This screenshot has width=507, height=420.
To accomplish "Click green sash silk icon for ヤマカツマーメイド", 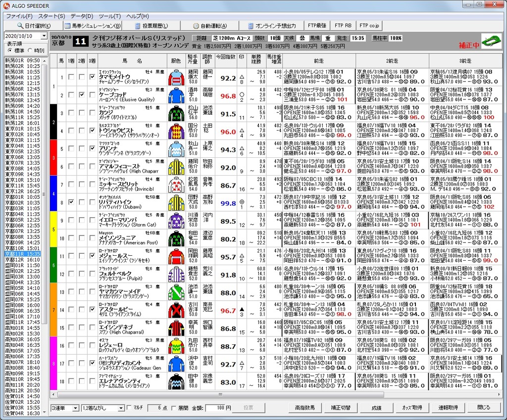I will 176,292.
